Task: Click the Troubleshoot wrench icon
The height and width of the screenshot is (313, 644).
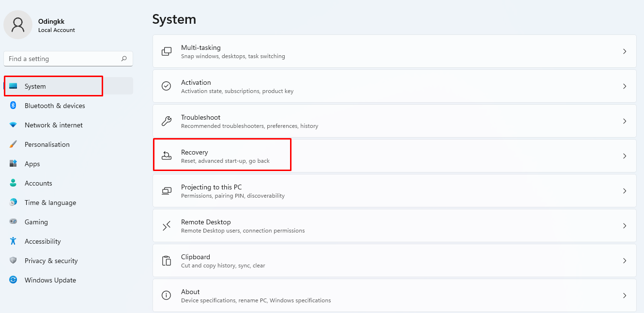Action: click(167, 121)
